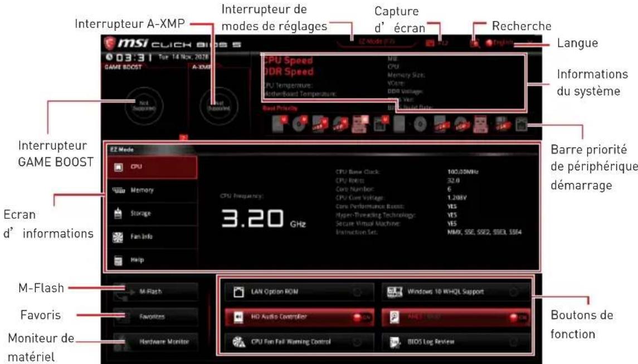Open the Hardware Monitor
This screenshot has height=364, width=638.
tap(155, 342)
